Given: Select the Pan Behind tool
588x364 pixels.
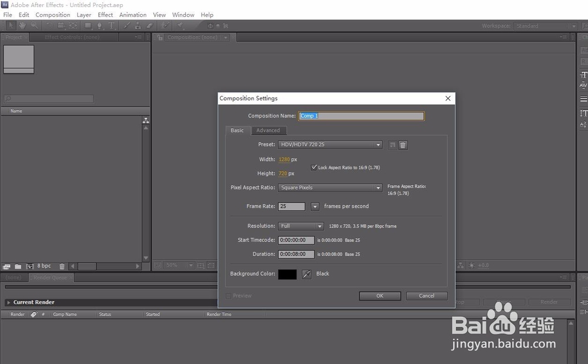Looking at the screenshot, I should coord(73,25).
